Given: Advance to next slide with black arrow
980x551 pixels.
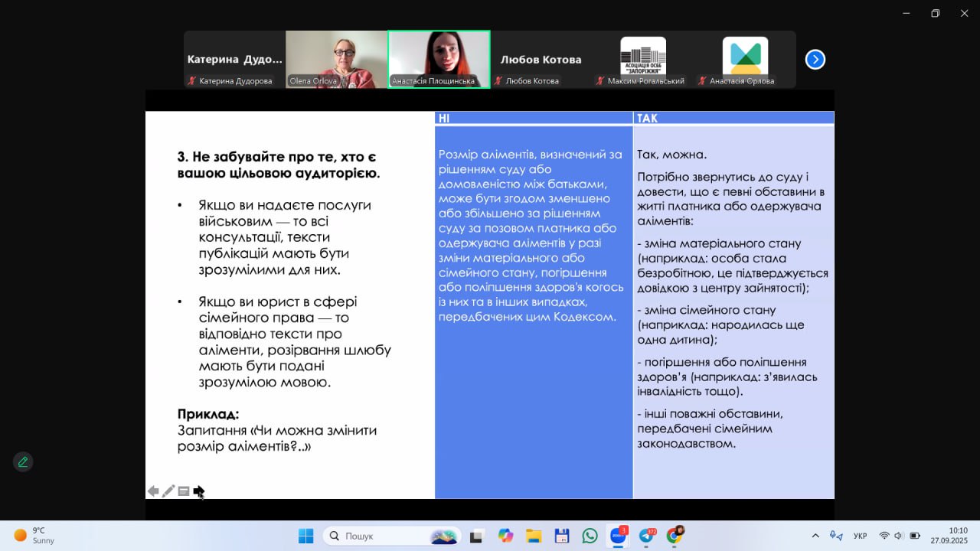Looking at the screenshot, I should (199, 491).
